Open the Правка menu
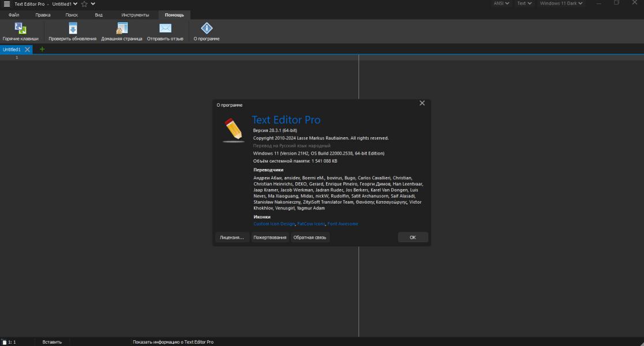 [x=43, y=15]
